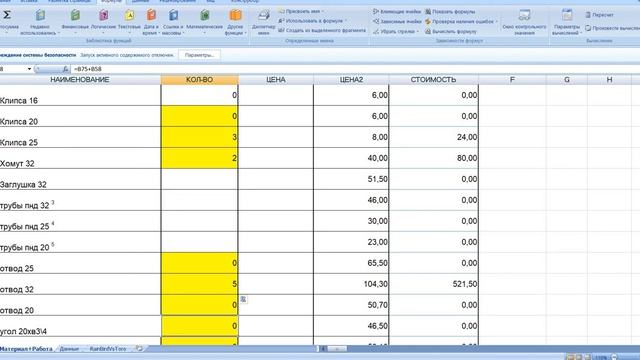Open Calculation Options (Параметры вычислений)
640x360 pixels.
[567, 22]
